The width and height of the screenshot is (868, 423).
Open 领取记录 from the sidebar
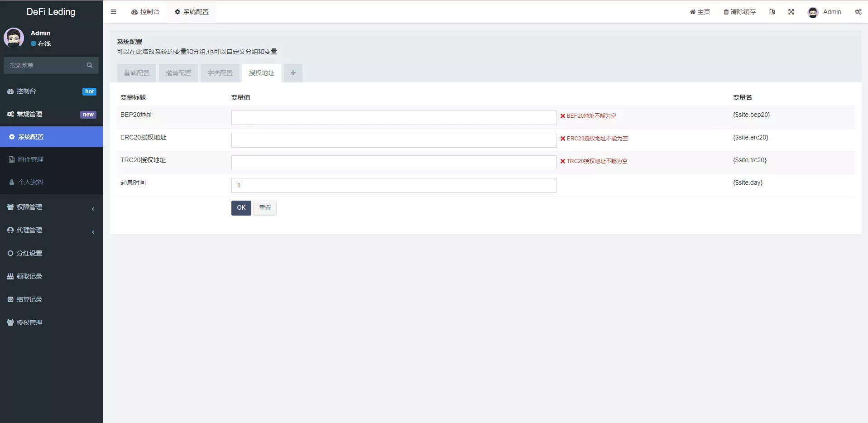click(29, 276)
